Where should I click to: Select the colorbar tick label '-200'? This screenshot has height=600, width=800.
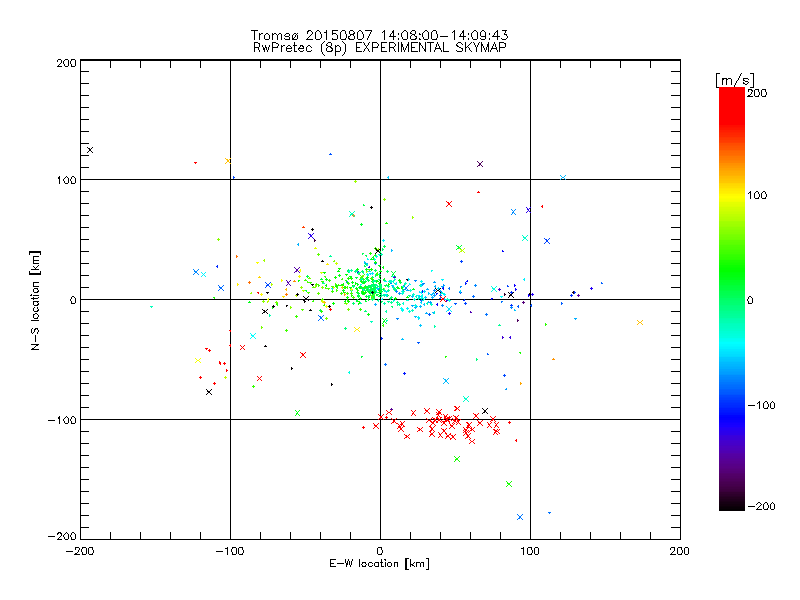[761, 507]
